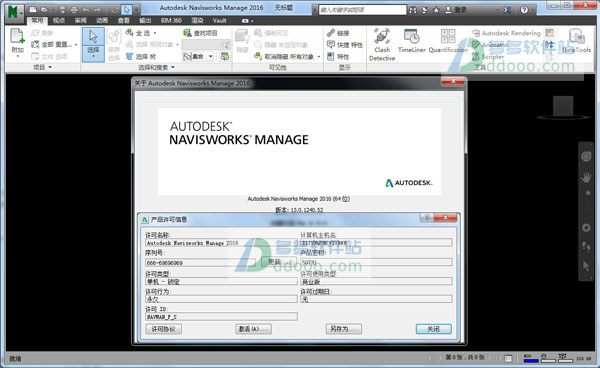Open the Vault ribbon tab
Viewport: 600px width, 368px height.
219,20
